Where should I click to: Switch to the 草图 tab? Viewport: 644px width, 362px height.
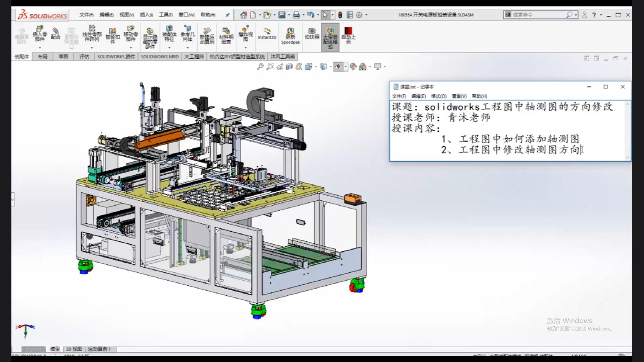pos(63,57)
